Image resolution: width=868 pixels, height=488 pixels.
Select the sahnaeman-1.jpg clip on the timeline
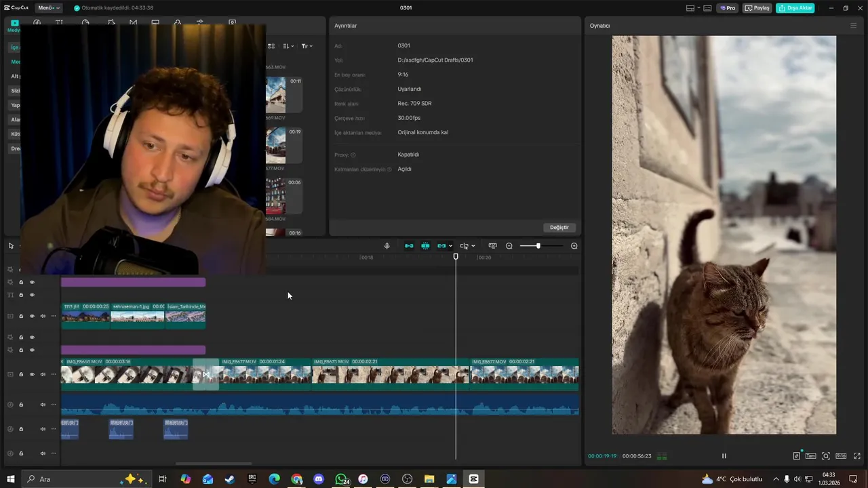(138, 316)
